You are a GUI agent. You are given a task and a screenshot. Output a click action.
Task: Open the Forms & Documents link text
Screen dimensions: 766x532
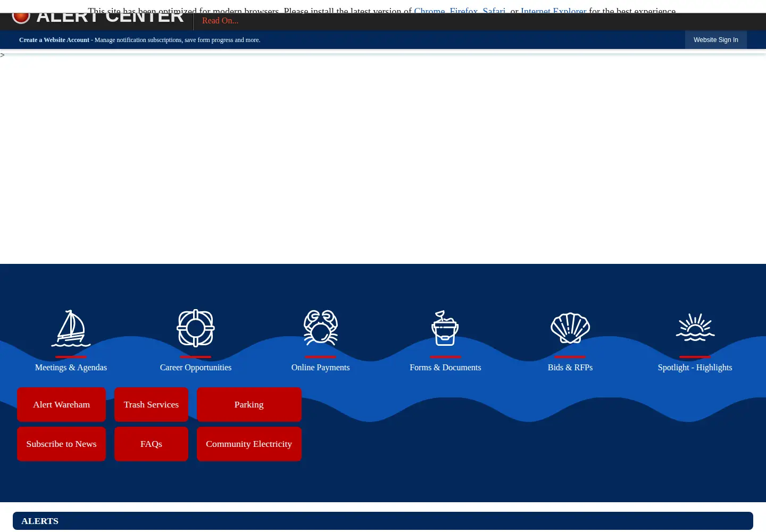445,368
